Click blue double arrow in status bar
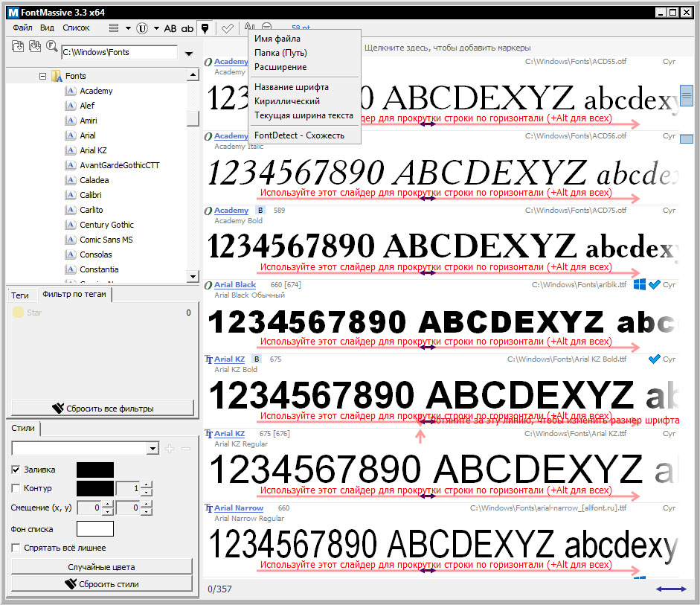 coord(671,589)
